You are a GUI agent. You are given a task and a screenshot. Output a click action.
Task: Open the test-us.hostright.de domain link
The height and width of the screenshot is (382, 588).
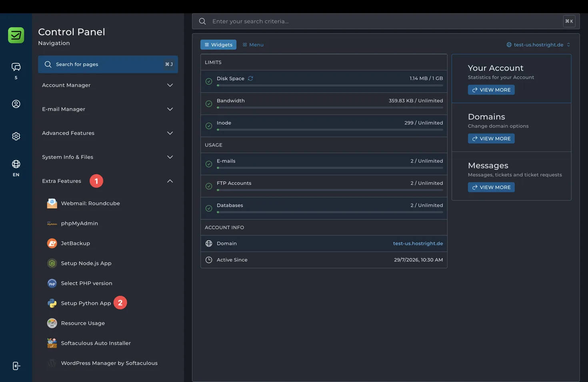(x=418, y=243)
